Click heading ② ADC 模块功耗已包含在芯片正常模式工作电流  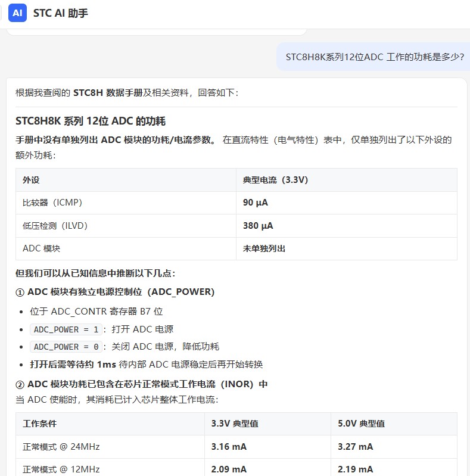pyautogui.click(x=142, y=384)
